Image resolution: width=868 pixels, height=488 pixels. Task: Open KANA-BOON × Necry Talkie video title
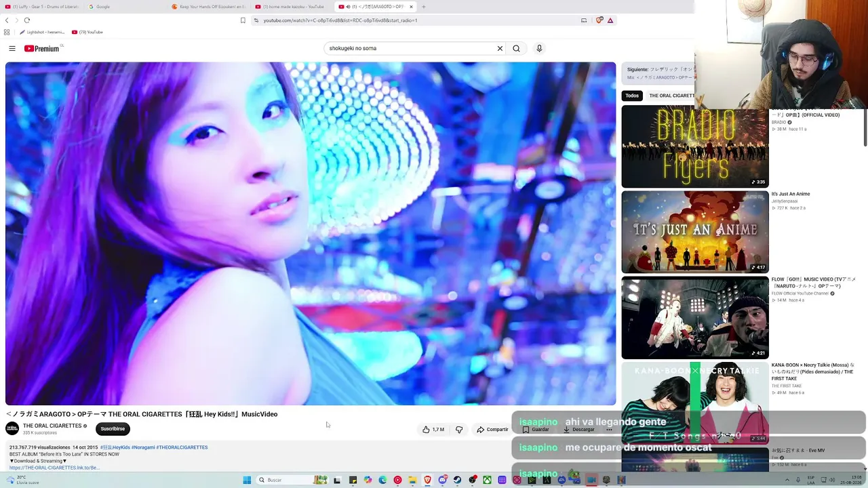click(812, 371)
